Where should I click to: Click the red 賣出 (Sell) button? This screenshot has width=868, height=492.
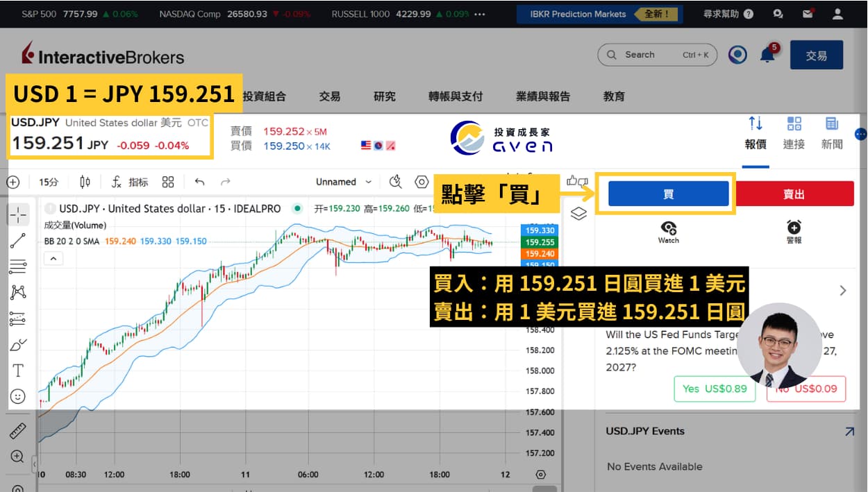point(794,194)
